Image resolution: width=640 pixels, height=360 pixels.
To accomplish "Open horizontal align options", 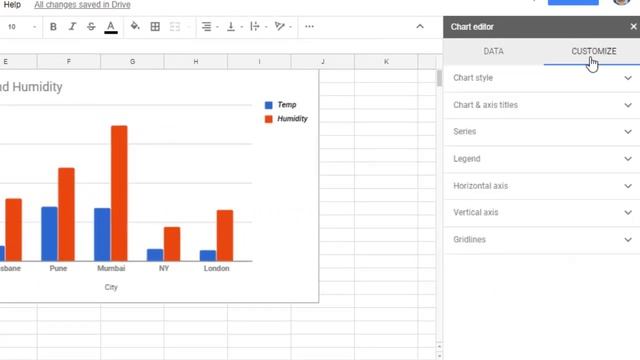I will point(210,27).
